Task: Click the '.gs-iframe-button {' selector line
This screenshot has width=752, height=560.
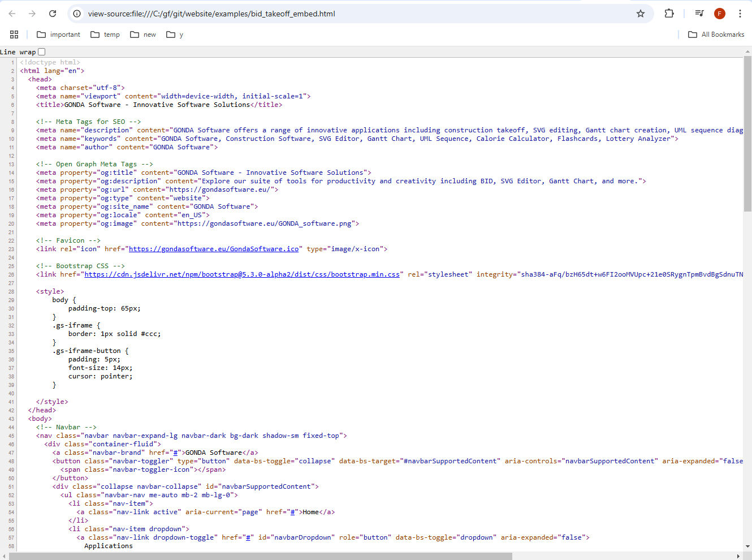Action: (90, 351)
